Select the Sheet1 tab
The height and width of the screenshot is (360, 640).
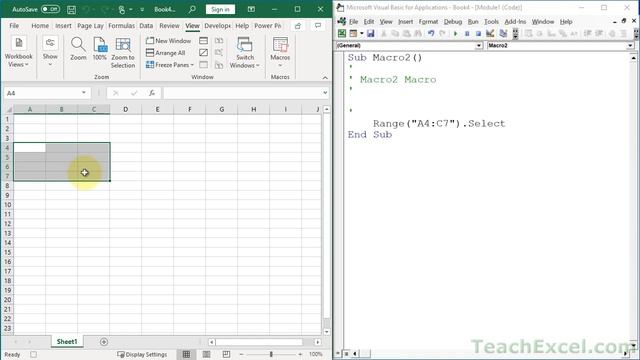point(67,342)
